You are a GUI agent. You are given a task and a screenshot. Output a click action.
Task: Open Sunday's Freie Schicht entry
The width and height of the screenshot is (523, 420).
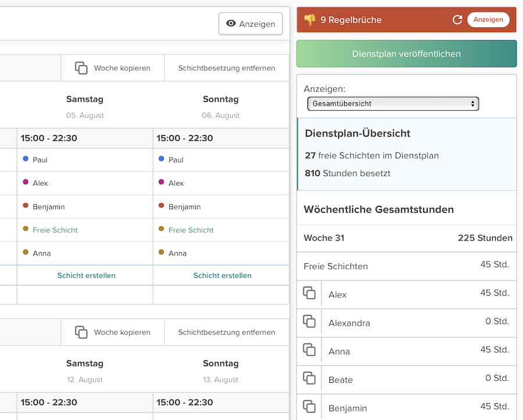click(x=191, y=230)
